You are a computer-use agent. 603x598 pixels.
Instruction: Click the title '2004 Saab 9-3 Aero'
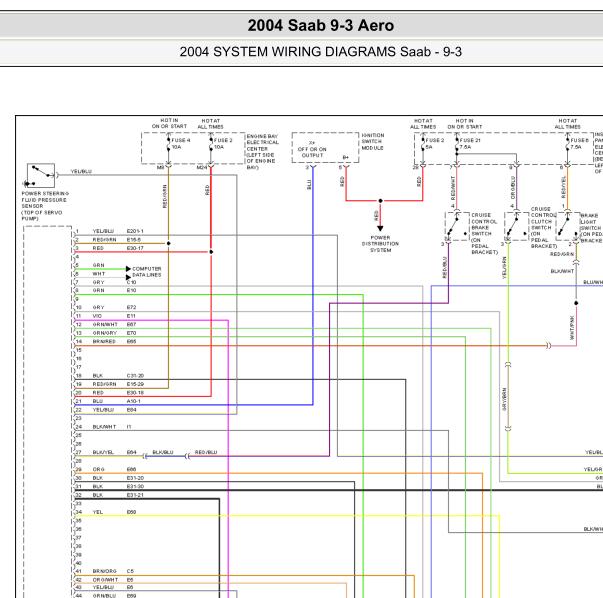tap(321, 25)
